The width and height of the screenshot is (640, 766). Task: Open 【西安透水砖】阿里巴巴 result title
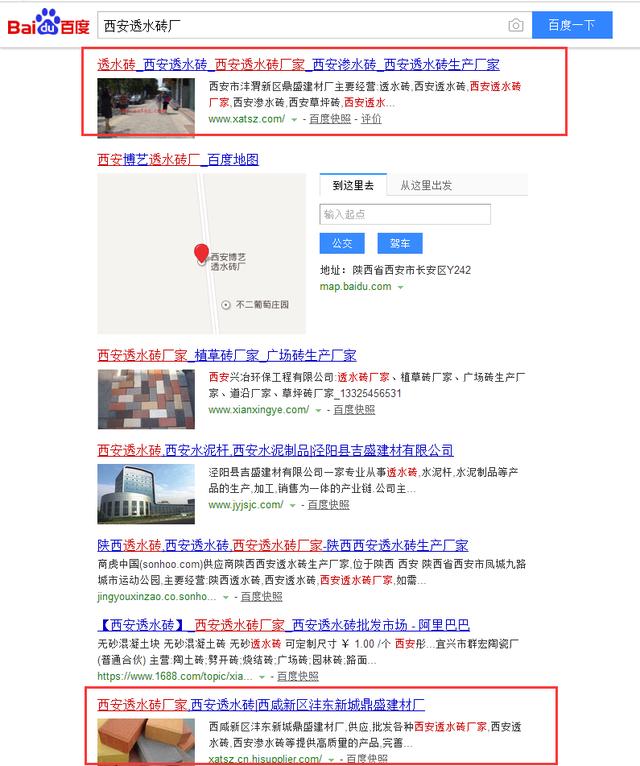click(283, 625)
